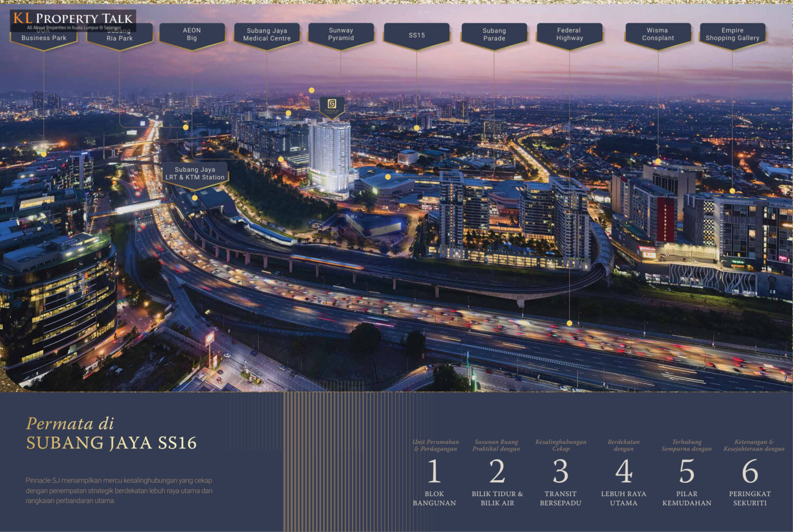Viewport: 793px width, 532px height.
Task: Click the Wisma Consplant label
Action: 658,34
